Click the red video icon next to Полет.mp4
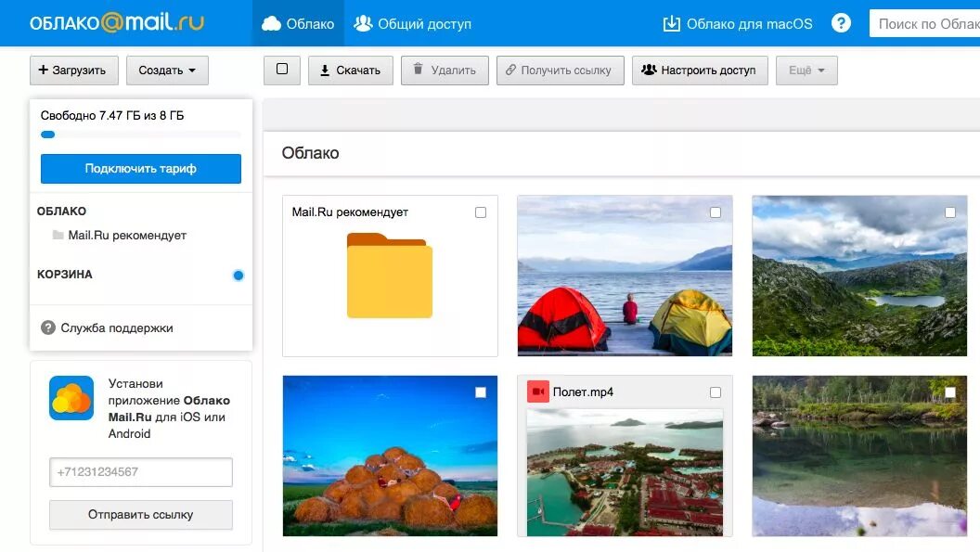This screenshot has width=980, height=552. coord(537,392)
